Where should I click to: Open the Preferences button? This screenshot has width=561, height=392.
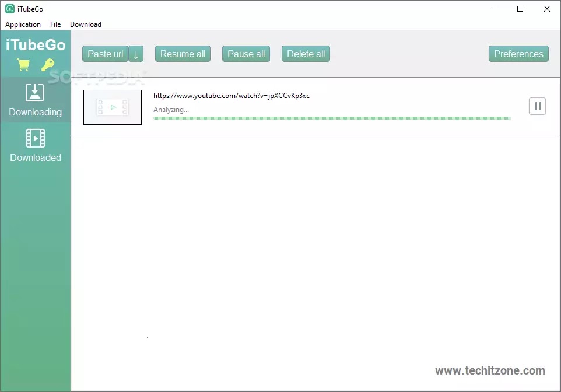tap(518, 54)
